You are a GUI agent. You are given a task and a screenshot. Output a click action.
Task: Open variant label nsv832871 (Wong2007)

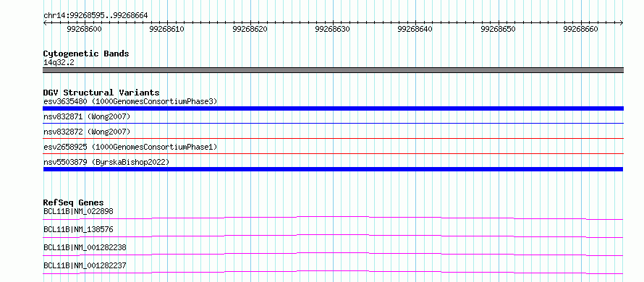(x=87, y=117)
